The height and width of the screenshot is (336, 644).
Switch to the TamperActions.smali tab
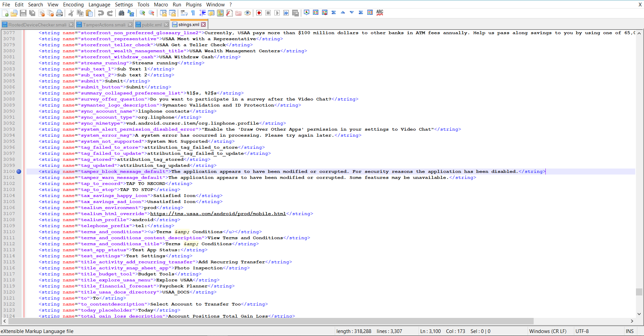pos(104,25)
